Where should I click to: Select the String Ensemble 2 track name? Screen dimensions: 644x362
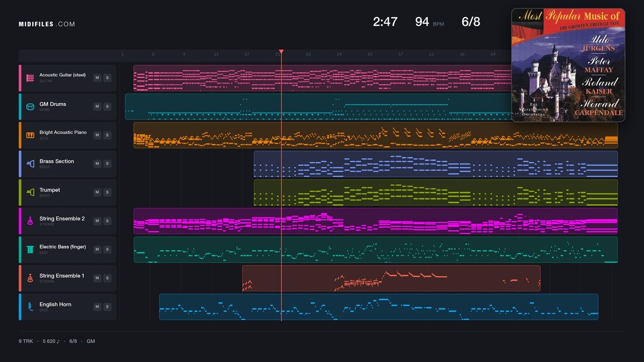(62, 218)
